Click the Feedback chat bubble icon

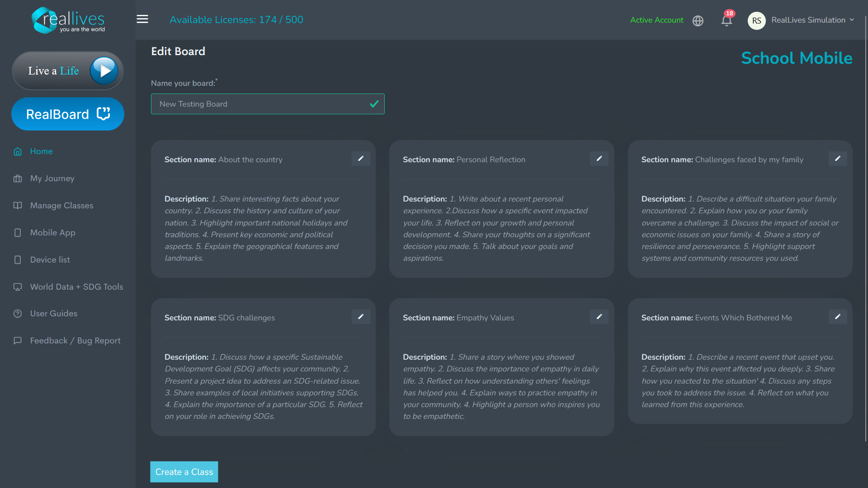[18, 341]
